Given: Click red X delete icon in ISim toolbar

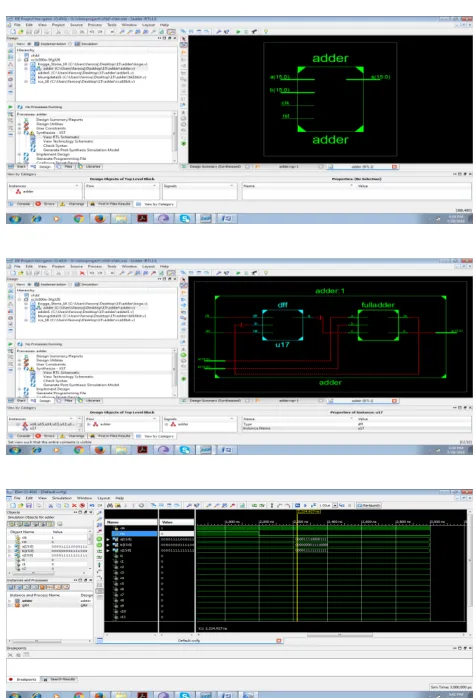Looking at the screenshot, I should [74, 506].
